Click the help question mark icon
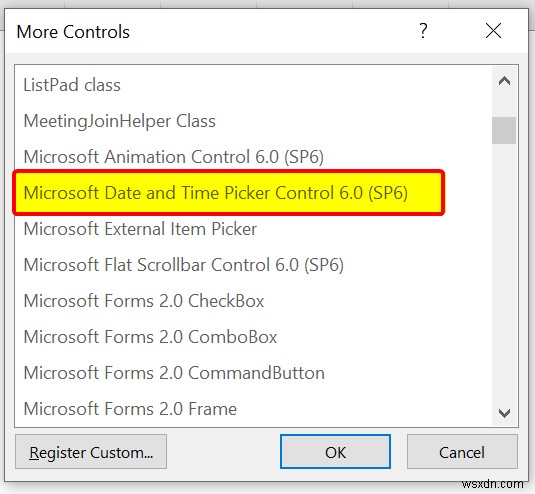 tap(423, 31)
